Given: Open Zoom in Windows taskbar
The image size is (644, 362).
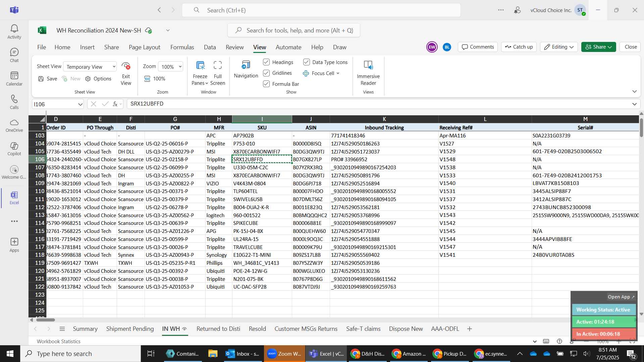Looking at the screenshot, I should (x=284, y=354).
